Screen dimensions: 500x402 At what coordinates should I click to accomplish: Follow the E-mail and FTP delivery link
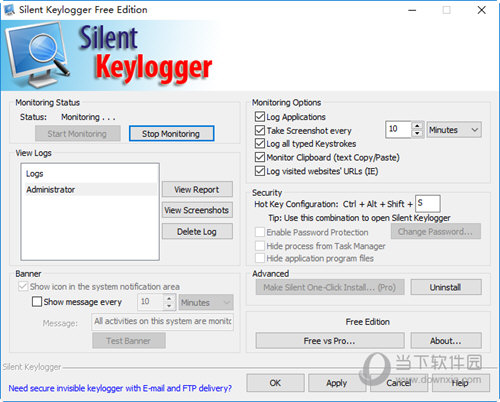(120, 388)
